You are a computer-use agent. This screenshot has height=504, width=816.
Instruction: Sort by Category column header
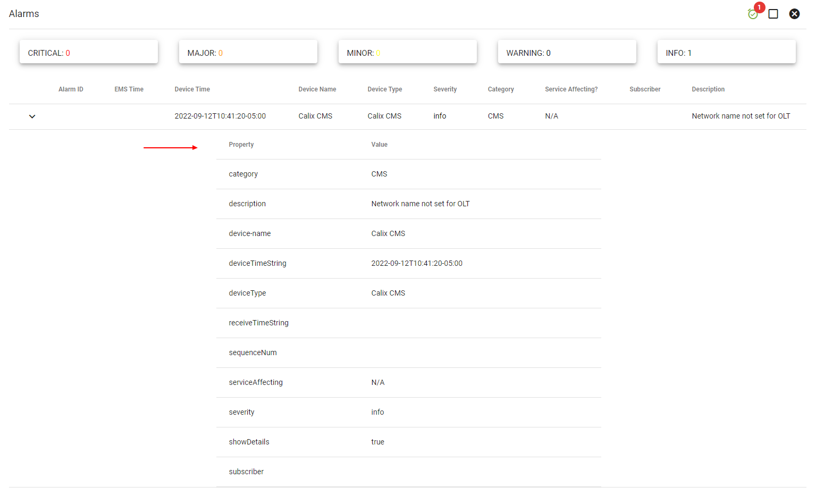click(x=501, y=89)
